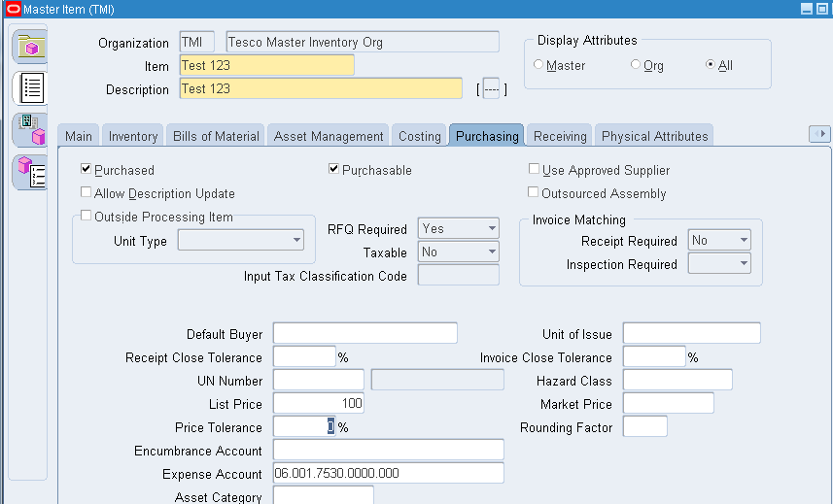833x504 pixels.
Task: Click the List Price field
Action: click(319, 403)
